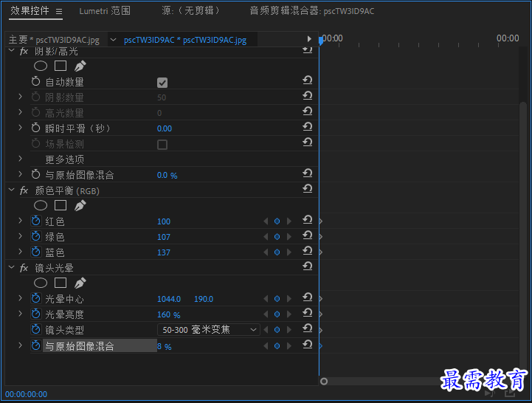This screenshot has height=403, width=532.
Task: Click the timeline zoom scrollbar handle
Action: pyautogui.click(x=324, y=382)
